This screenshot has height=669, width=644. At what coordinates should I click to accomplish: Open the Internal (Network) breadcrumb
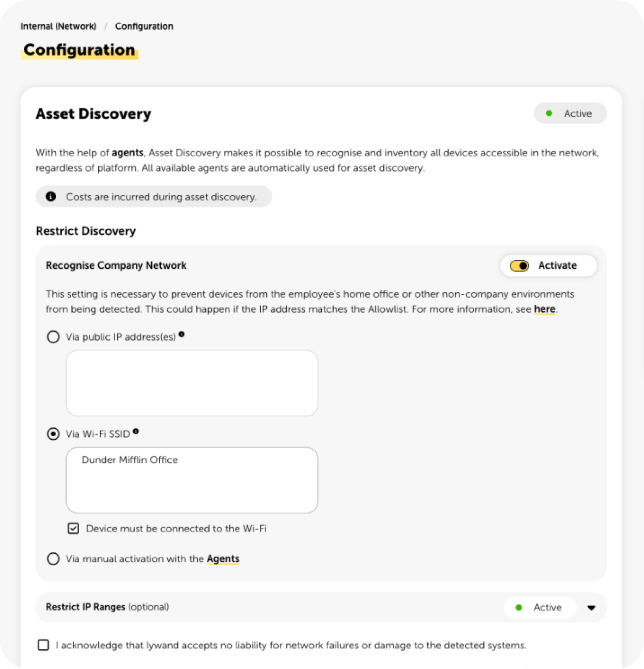58,26
